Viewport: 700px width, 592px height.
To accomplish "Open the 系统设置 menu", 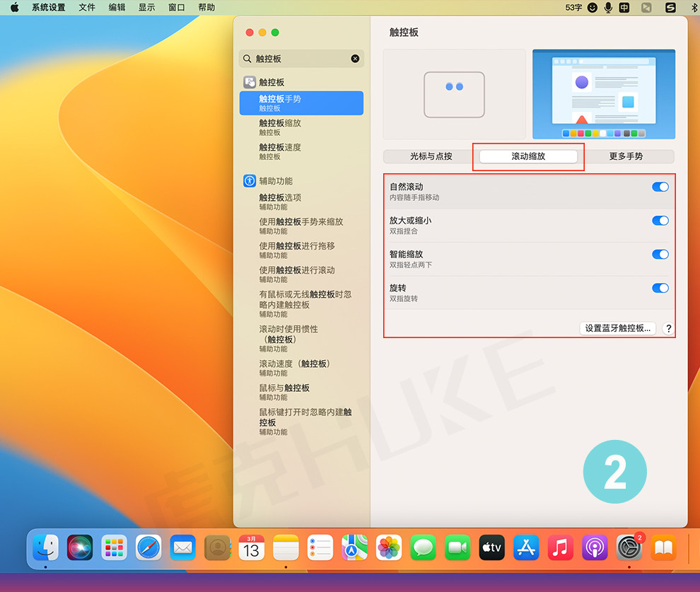I will 49,7.
